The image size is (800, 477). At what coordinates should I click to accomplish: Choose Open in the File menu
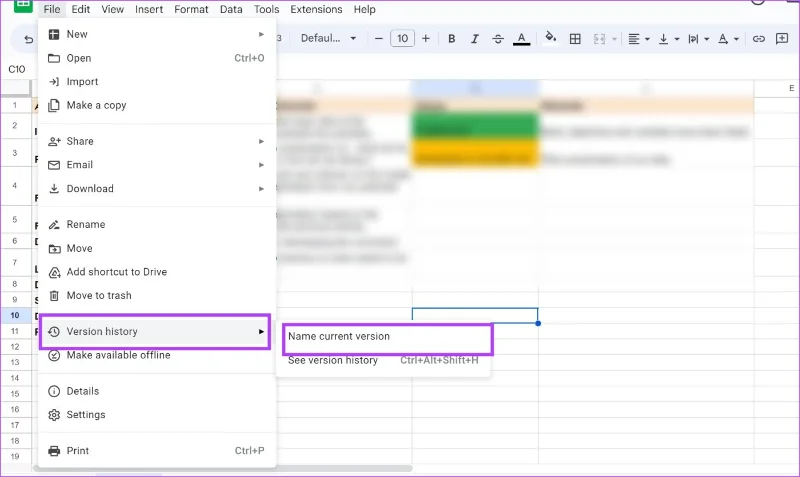(x=157, y=58)
